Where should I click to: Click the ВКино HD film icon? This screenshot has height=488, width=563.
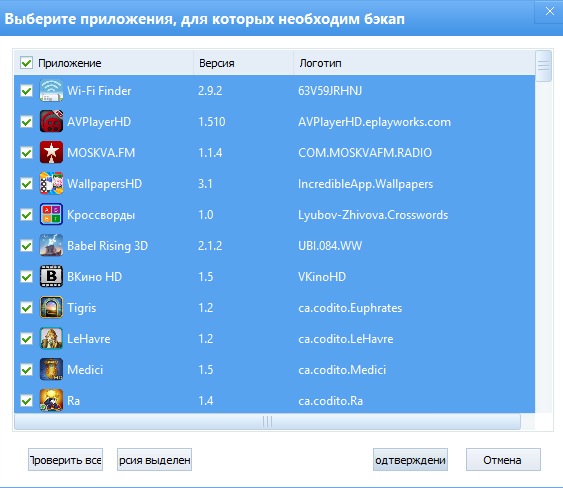point(51,276)
